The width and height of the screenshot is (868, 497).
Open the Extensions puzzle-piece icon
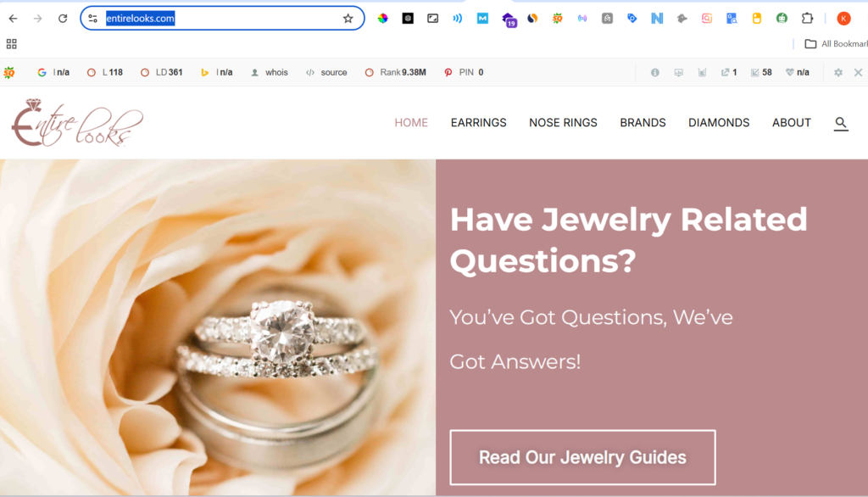tap(807, 19)
